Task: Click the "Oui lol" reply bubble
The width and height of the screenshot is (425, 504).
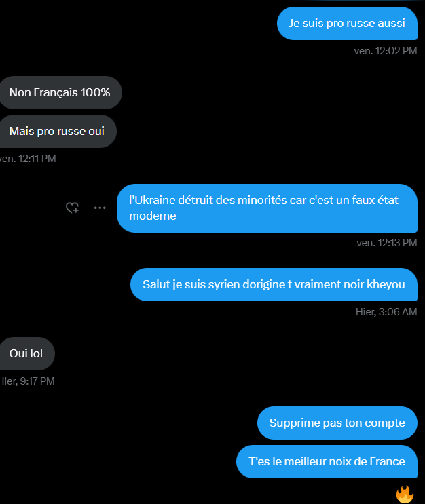Action: [26, 353]
